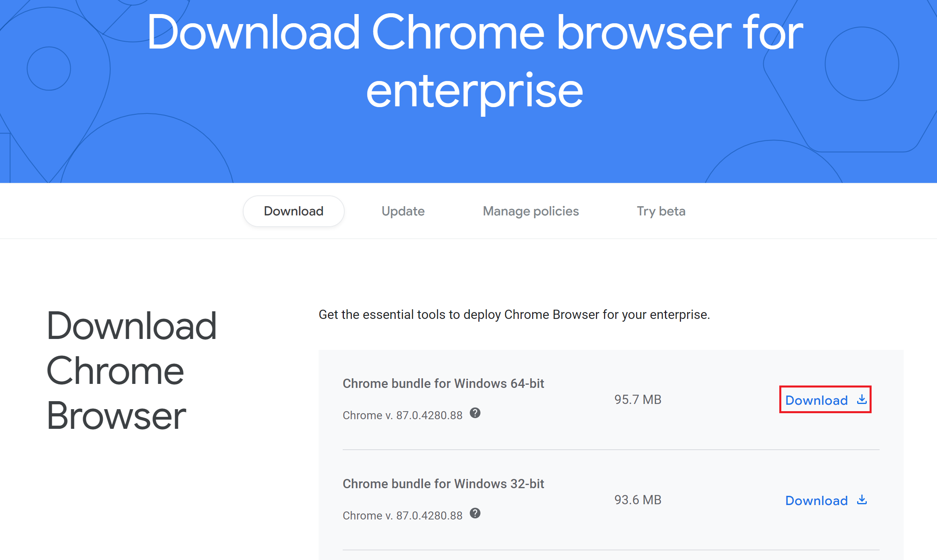Click the download symbol next to the 93.6 MB entry

[x=861, y=500]
